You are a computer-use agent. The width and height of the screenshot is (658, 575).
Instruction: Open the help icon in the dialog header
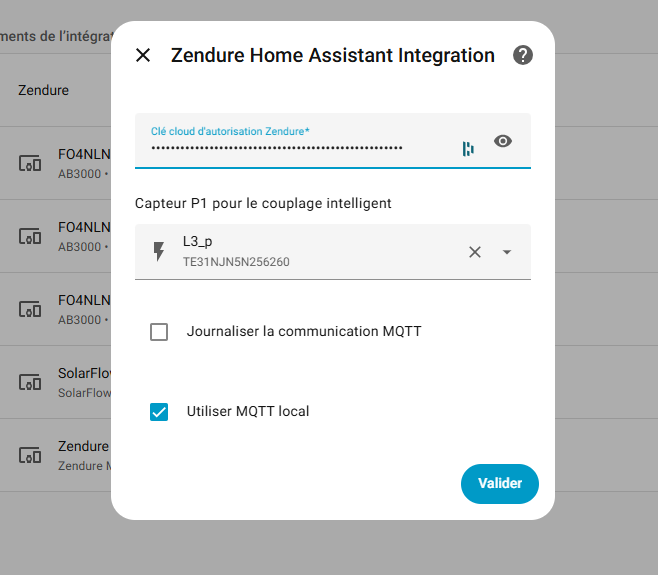pyautogui.click(x=523, y=55)
